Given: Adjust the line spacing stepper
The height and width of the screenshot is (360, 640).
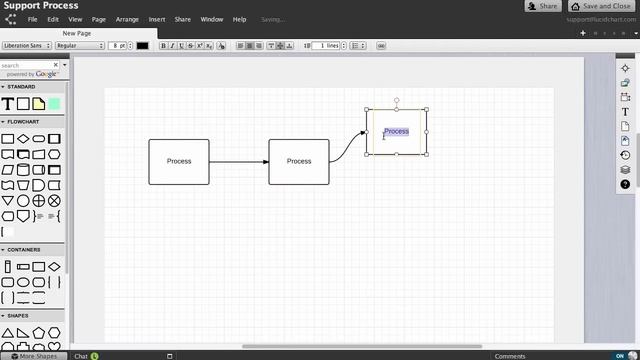Looking at the screenshot, I should tap(344, 46).
